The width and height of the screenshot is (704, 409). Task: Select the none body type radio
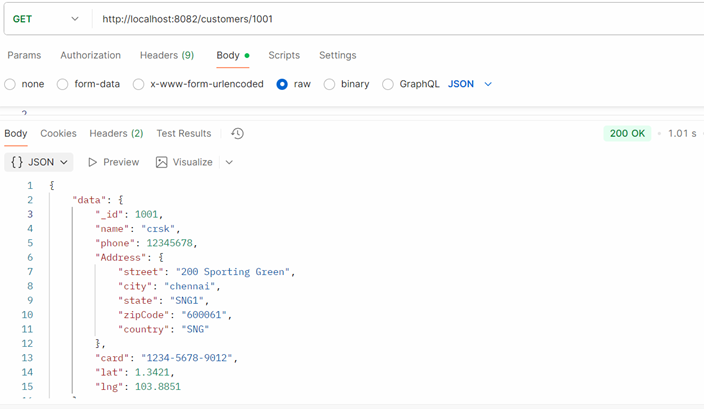pyautogui.click(x=10, y=84)
